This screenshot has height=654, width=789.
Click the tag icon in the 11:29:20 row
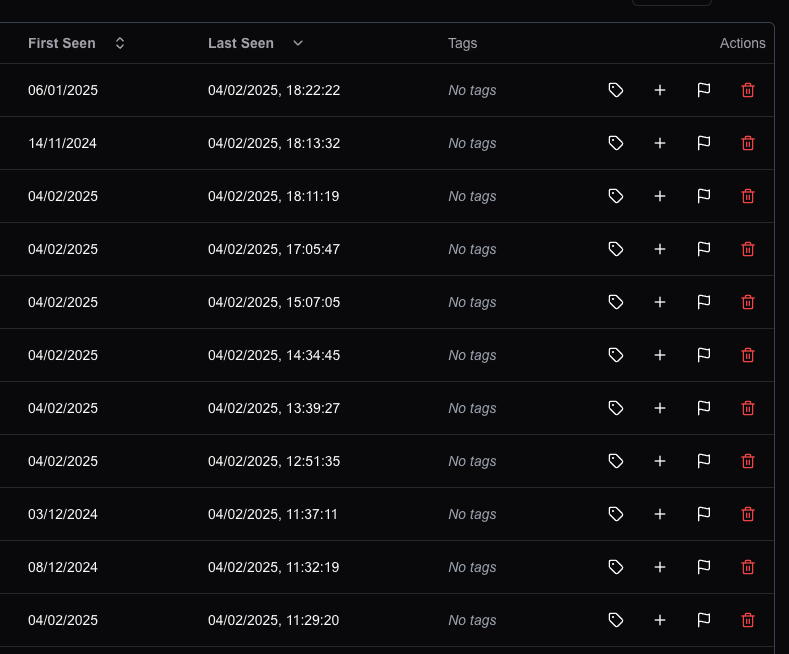pos(616,620)
